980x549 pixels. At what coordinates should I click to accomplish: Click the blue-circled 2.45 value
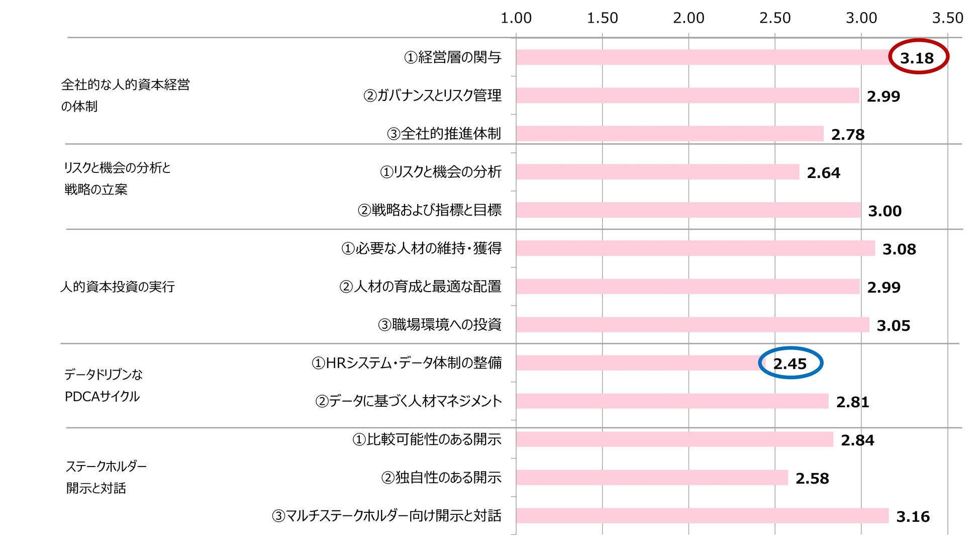coord(790,363)
